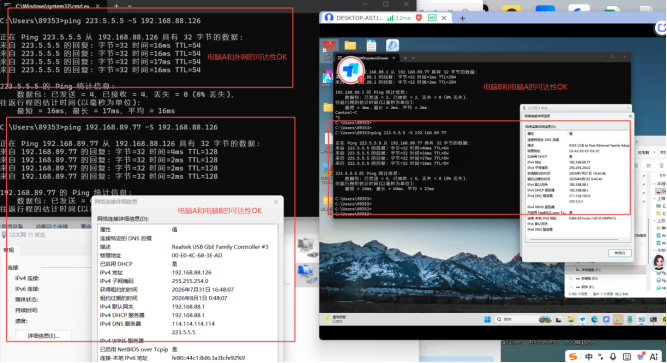Viewport: 667px width, 363px height.
Task: Click the AI button on IME toolbar
Action: click(654, 357)
